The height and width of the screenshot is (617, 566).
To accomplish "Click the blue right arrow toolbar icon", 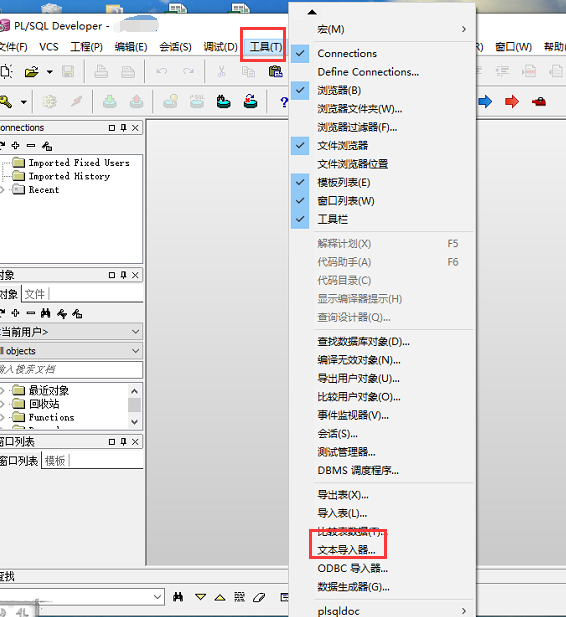I will pyautogui.click(x=485, y=102).
